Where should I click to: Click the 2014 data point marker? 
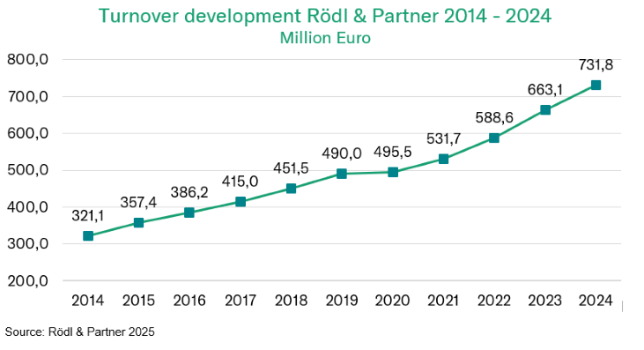(88, 235)
